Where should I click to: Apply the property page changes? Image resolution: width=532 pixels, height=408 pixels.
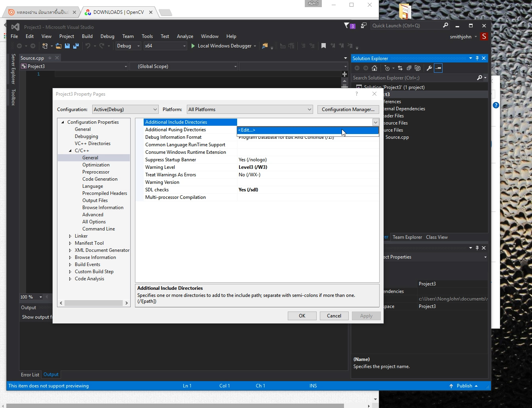pyautogui.click(x=366, y=315)
